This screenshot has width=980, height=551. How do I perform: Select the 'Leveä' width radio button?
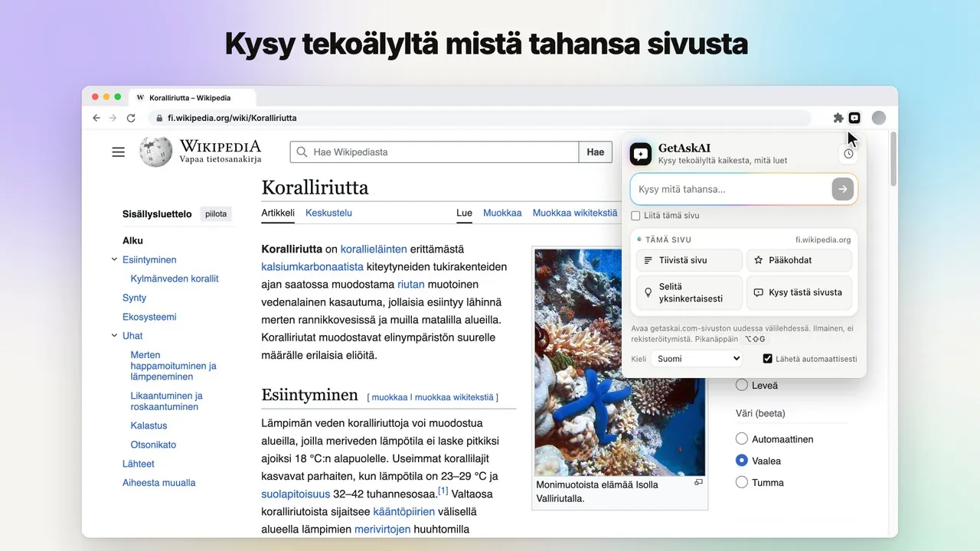tap(741, 385)
